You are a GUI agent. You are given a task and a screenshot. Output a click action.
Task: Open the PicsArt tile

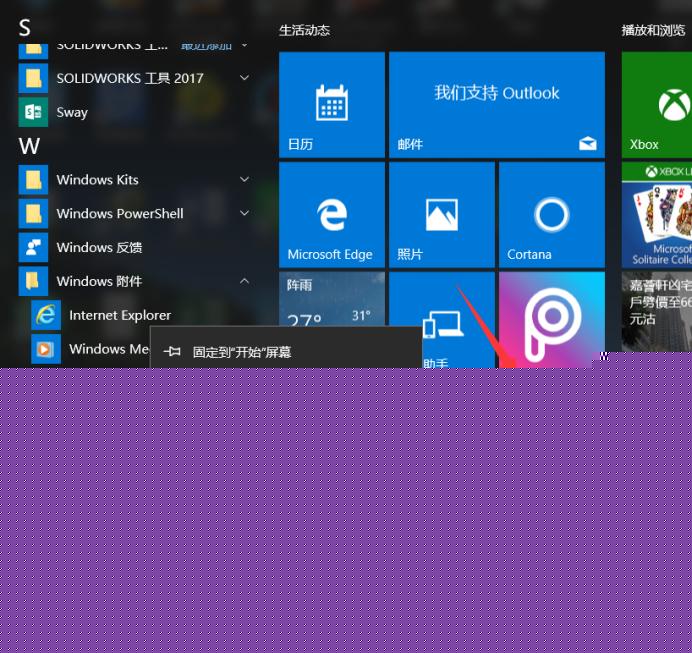pyautogui.click(x=552, y=320)
